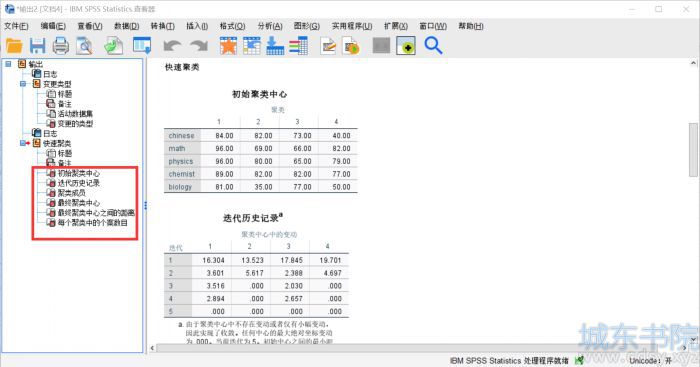Image resolution: width=700 pixels, height=367 pixels.
Task: Click the Open folder toolbar icon
Action: (14, 46)
